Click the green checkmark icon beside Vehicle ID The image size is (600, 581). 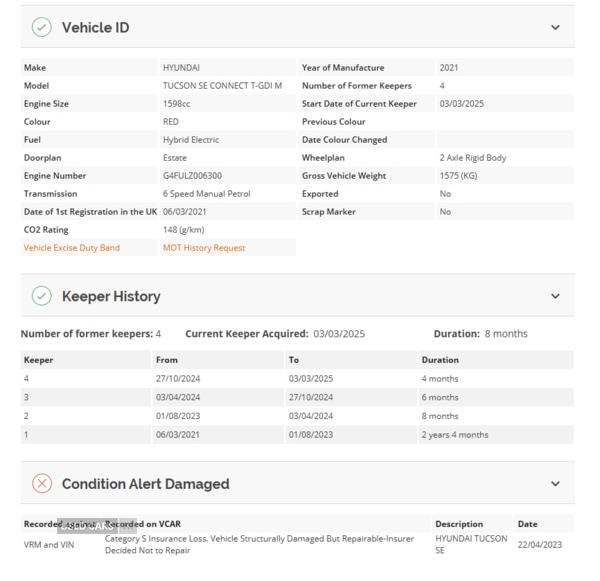coord(41,28)
